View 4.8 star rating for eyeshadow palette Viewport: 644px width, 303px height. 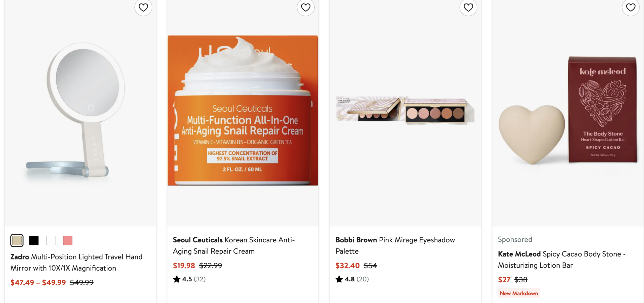click(x=352, y=279)
